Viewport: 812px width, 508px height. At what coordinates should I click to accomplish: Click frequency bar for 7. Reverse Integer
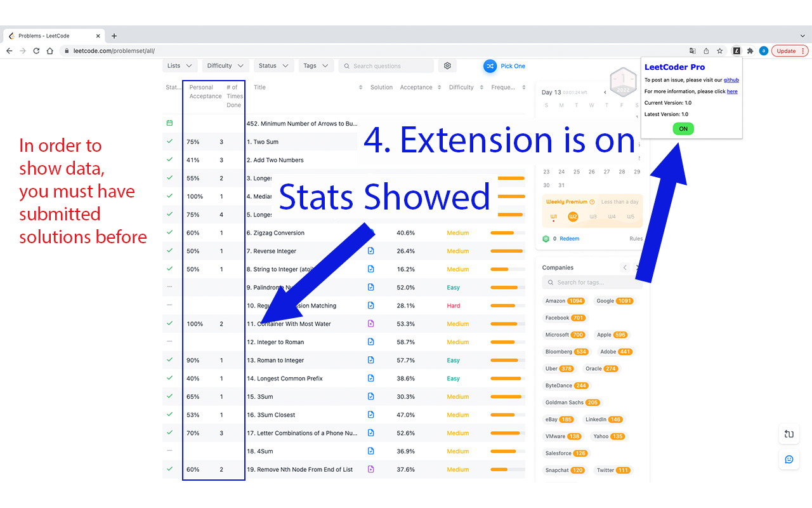507,251
